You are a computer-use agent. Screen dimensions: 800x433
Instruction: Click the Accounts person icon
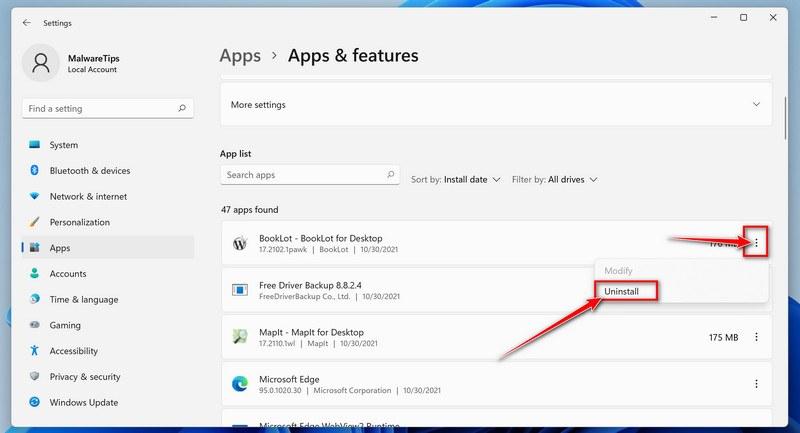(x=34, y=273)
